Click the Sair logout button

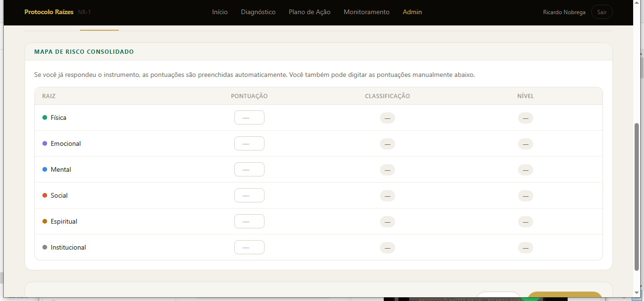[602, 12]
